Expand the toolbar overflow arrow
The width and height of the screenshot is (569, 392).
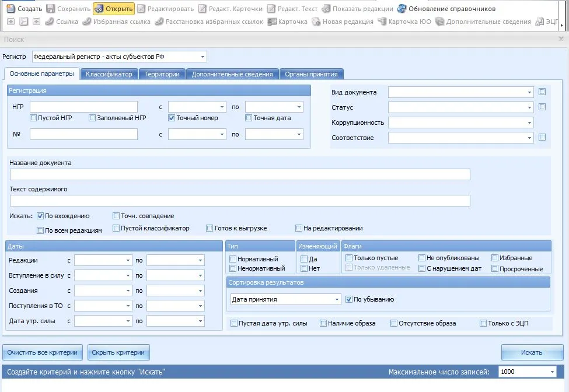562,25
